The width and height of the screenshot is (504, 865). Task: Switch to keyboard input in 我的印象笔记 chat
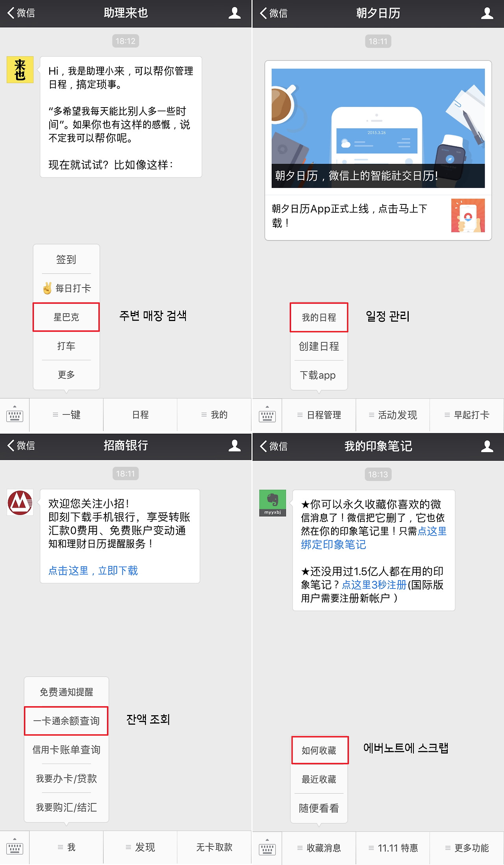(267, 848)
